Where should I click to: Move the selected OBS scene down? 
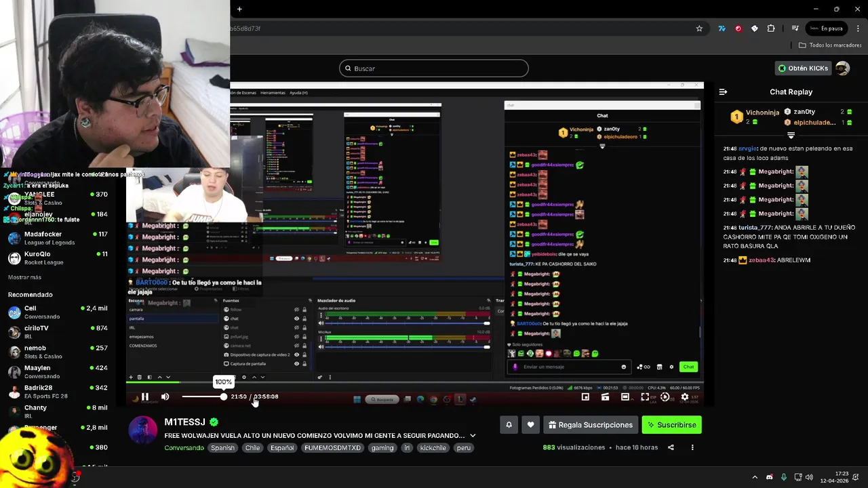tap(168, 378)
